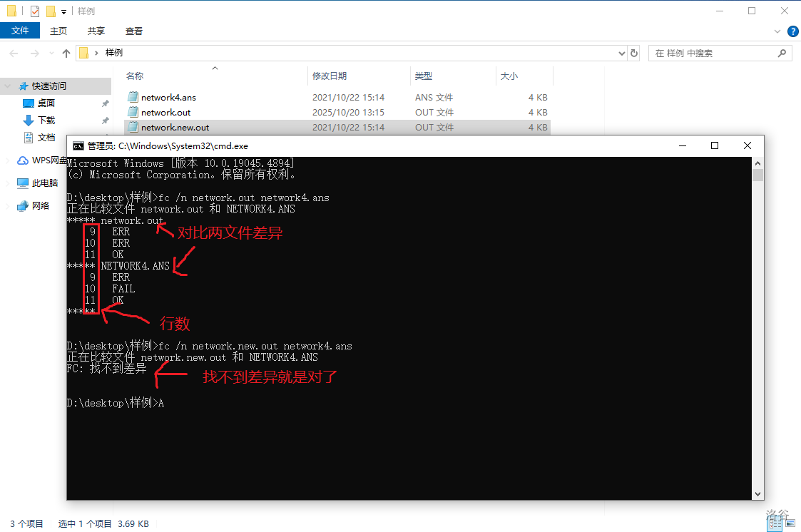The height and width of the screenshot is (532, 801).
Task: Expand the 此电脑 tree node
Action: click(8, 183)
